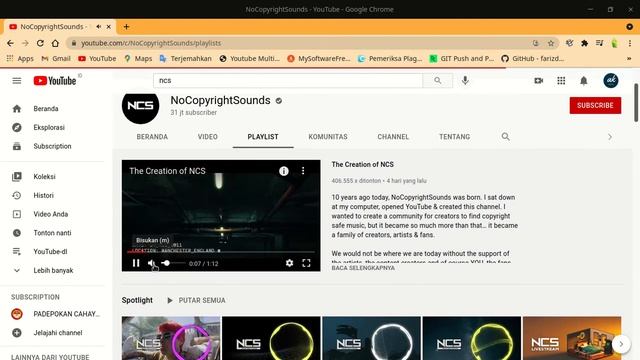Open the YouTube apps grid icon
640x360 pixels.
(x=561, y=81)
